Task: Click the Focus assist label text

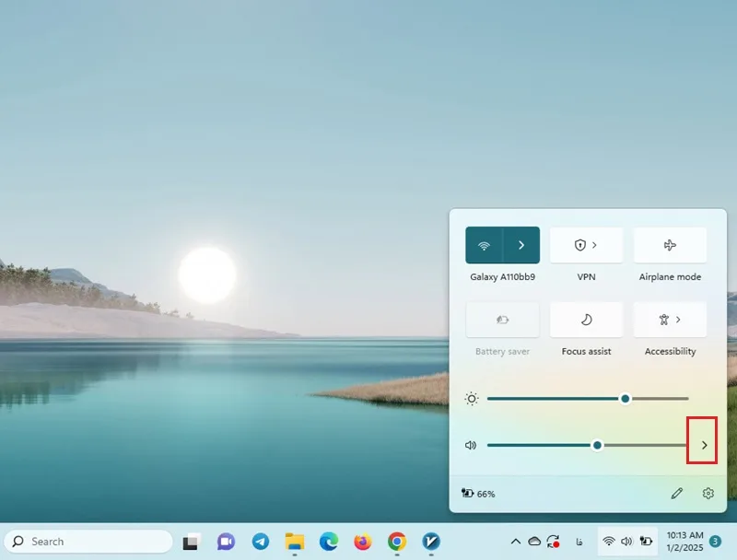Action: 586,352
